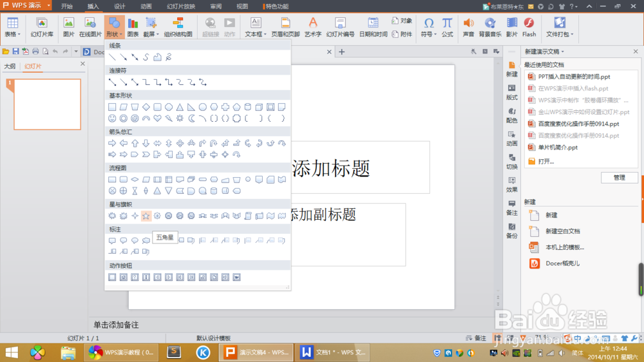Open the Layout sidebar panel

tap(512, 92)
